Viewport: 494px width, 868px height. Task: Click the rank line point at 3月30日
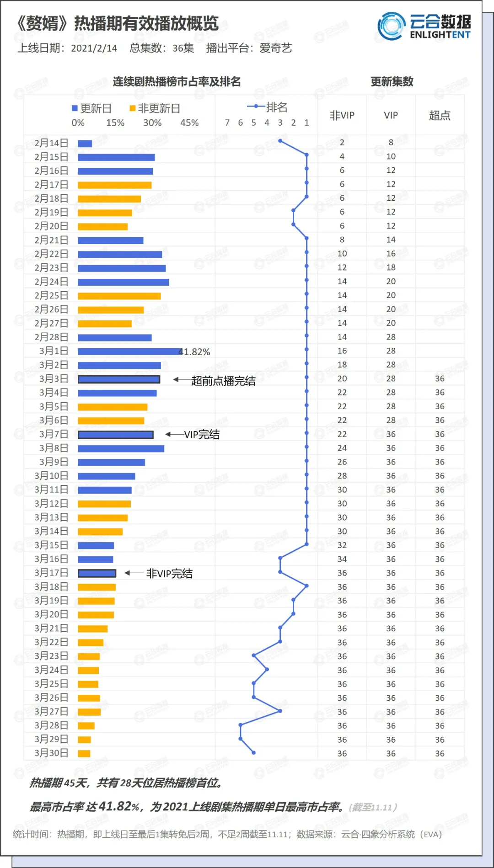pos(254,752)
